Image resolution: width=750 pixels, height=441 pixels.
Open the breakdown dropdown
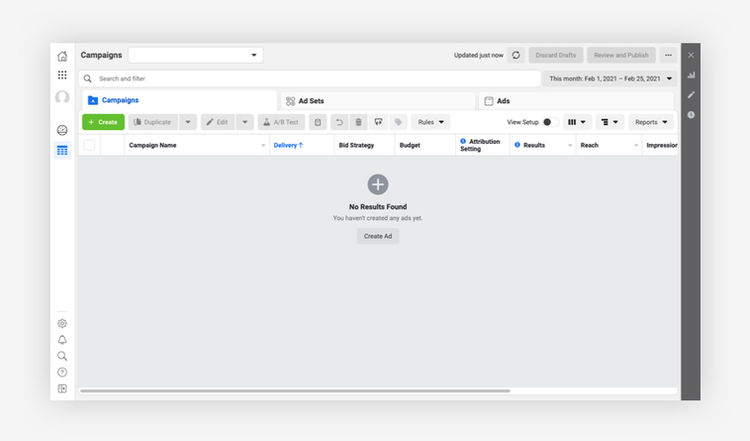point(609,122)
